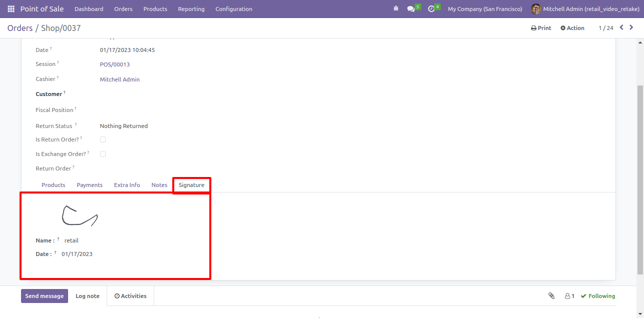Click the Cashier field label
This screenshot has height=318, width=644.
point(46,79)
